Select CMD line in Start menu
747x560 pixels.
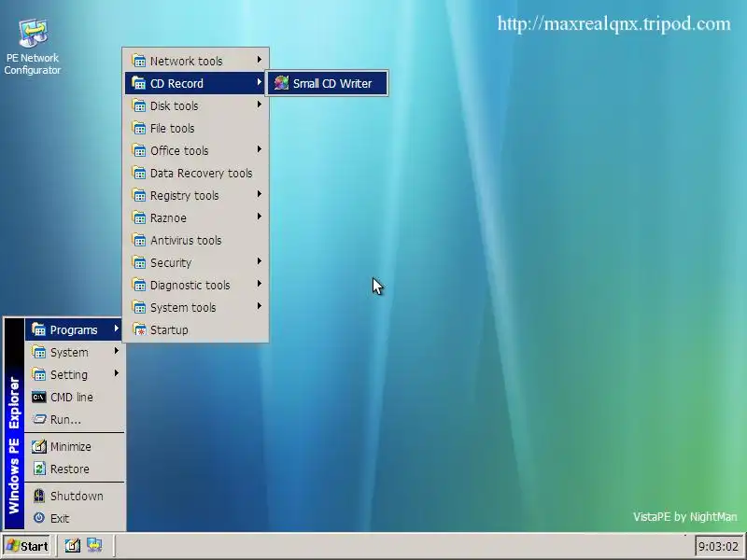[75, 398]
